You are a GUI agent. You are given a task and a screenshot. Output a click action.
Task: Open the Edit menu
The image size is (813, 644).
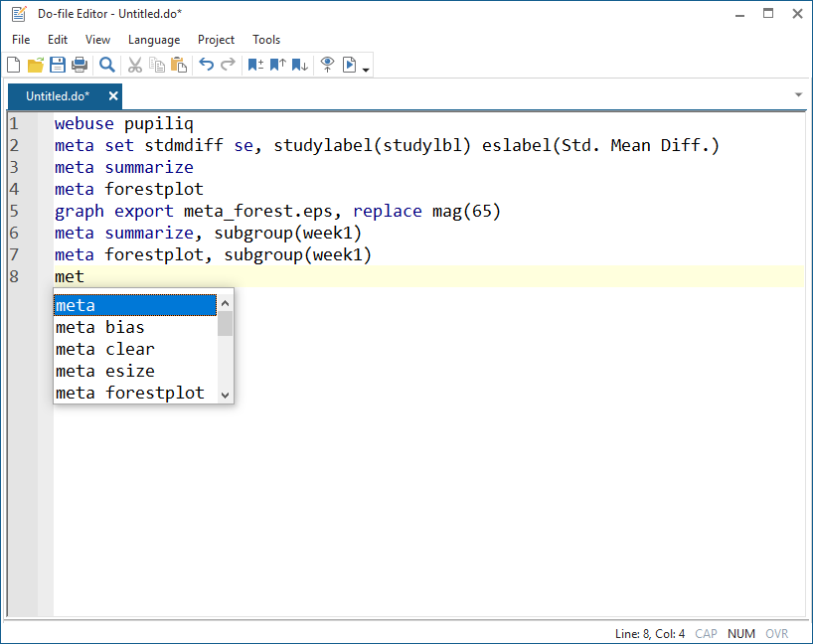coord(58,40)
